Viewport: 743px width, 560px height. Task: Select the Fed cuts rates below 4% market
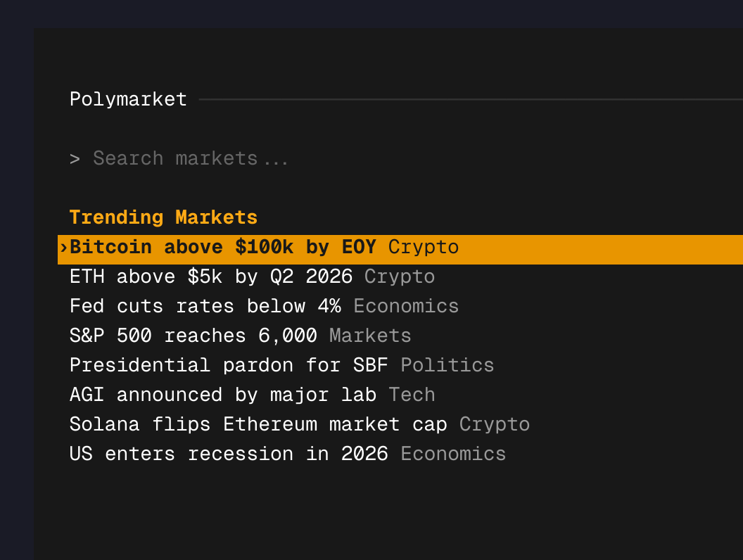pyautogui.click(x=205, y=306)
